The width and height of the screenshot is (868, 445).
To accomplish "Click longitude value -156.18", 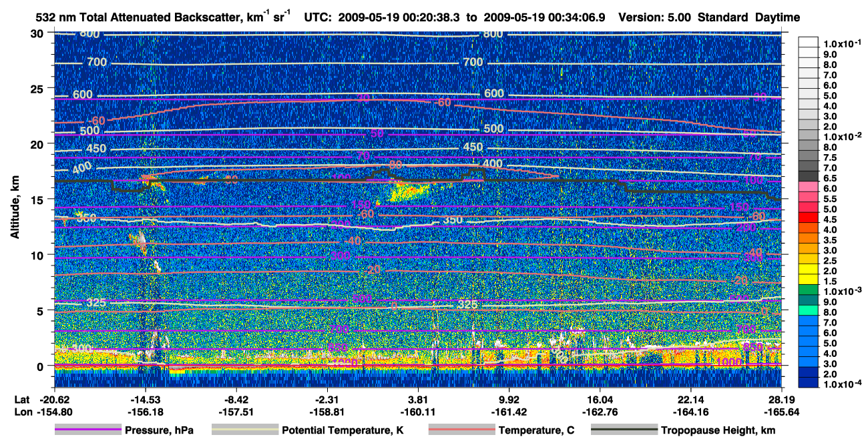I will click(145, 412).
